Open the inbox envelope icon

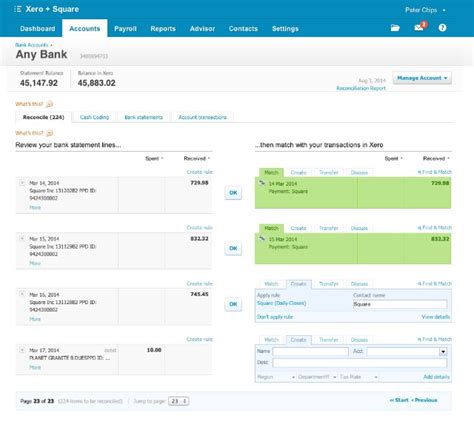tap(419, 28)
